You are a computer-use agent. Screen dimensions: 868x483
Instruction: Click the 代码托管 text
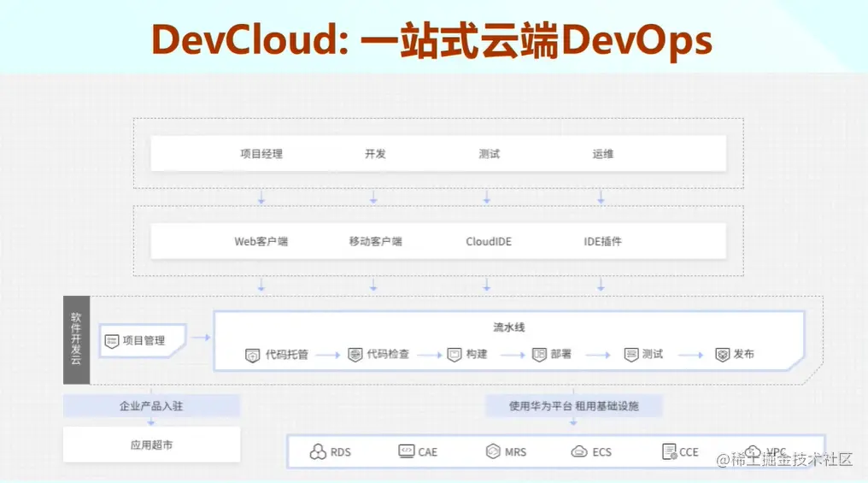[286, 355]
